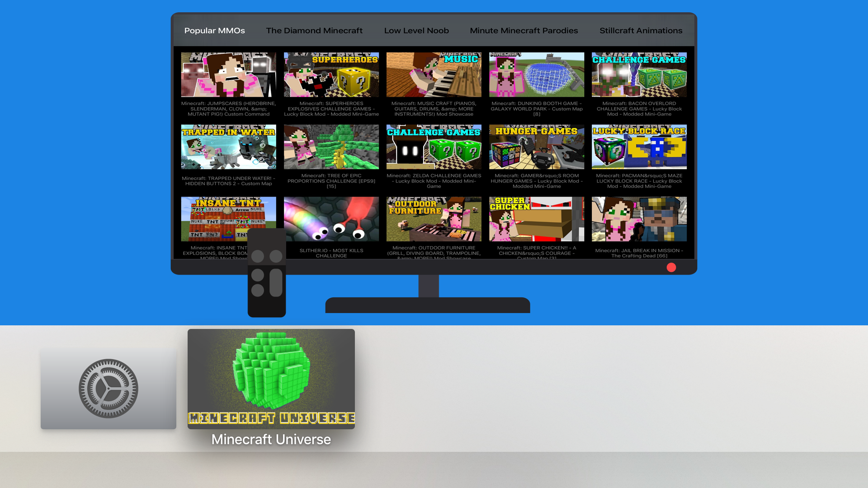Viewport: 868px width, 488px height.
Task: Select the Bacon Overlord Challenge Games thumbnail
Action: pos(639,75)
